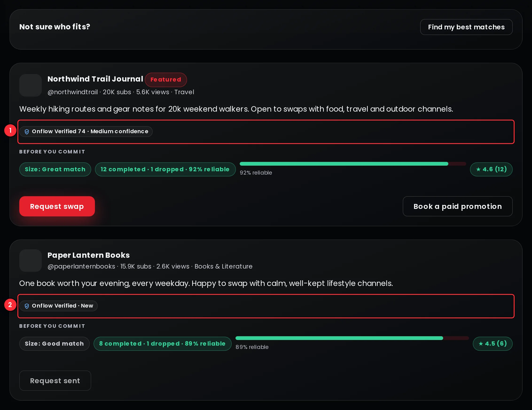Click @paperlanternbooks handle text
The image size is (532, 410).
click(81, 266)
